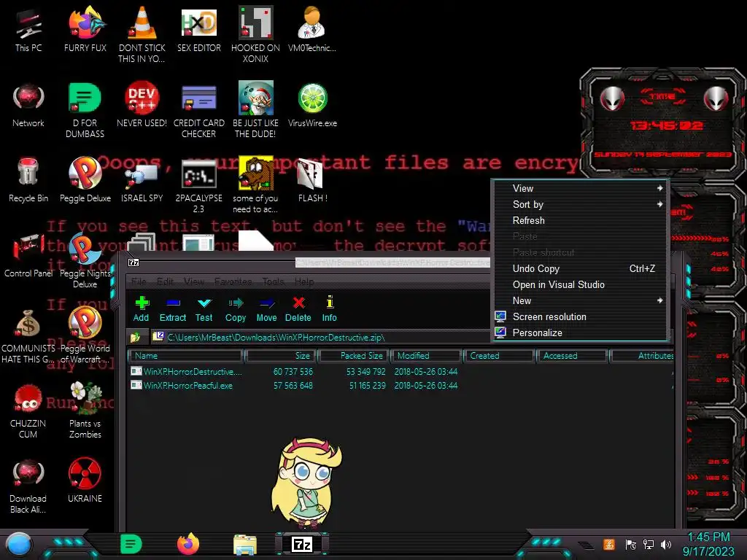Click the COMMUNISTS HATE THIS money bag icon

coord(28,336)
